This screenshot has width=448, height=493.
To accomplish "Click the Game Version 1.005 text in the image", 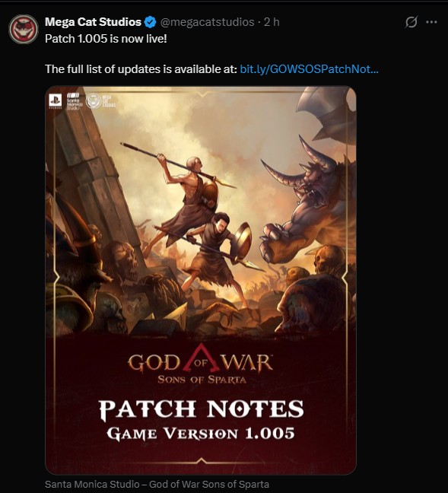I will (201, 434).
